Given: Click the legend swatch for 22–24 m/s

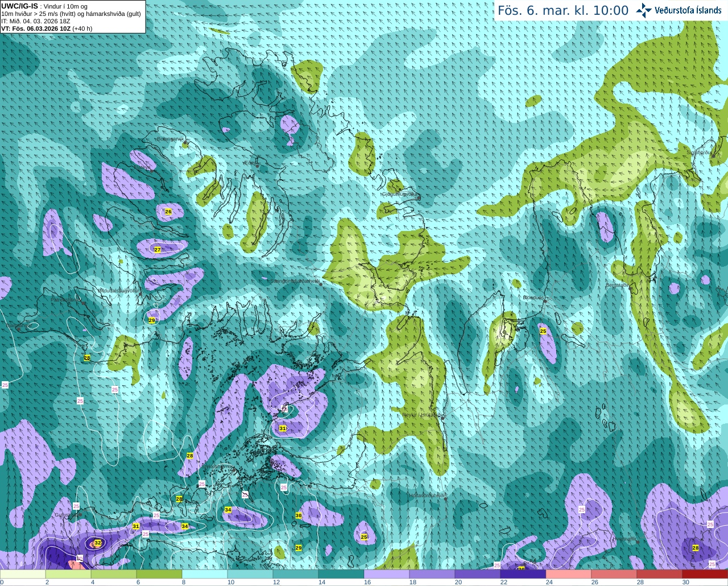Looking at the screenshot, I should click(523, 574).
